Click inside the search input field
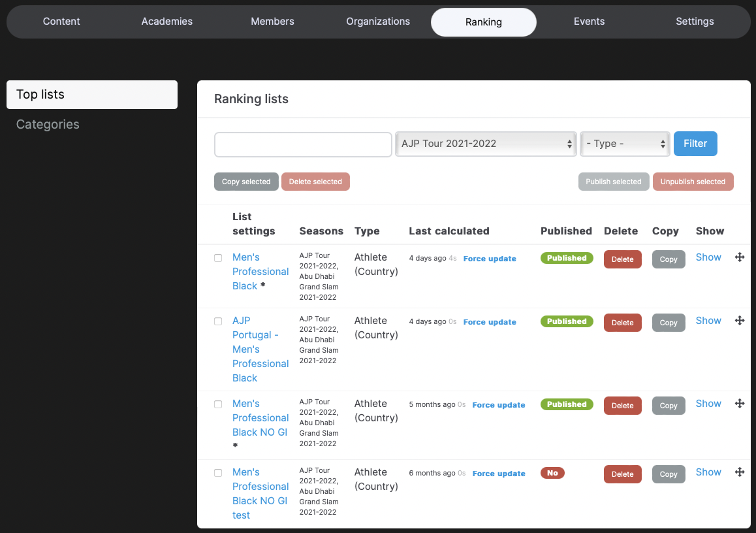The width and height of the screenshot is (756, 533). pyautogui.click(x=302, y=144)
